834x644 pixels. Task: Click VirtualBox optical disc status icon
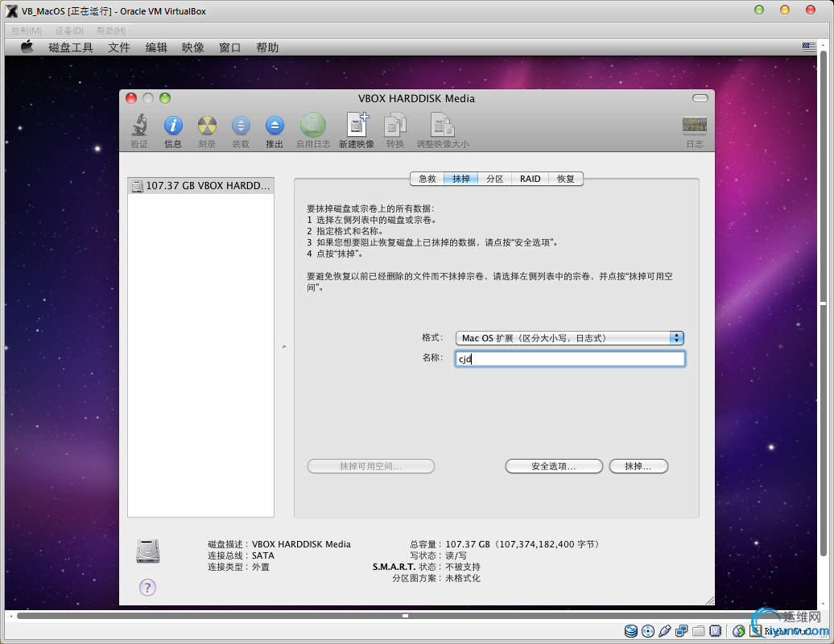[x=648, y=631]
